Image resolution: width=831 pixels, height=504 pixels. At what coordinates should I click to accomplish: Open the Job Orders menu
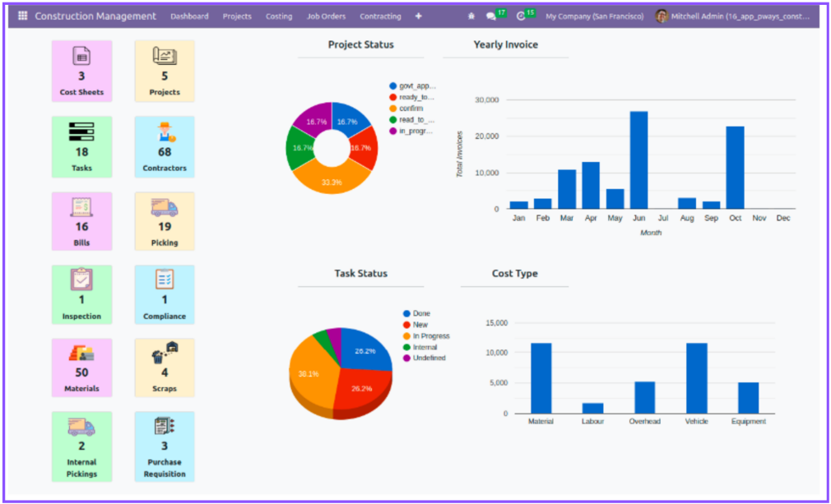pos(326,16)
